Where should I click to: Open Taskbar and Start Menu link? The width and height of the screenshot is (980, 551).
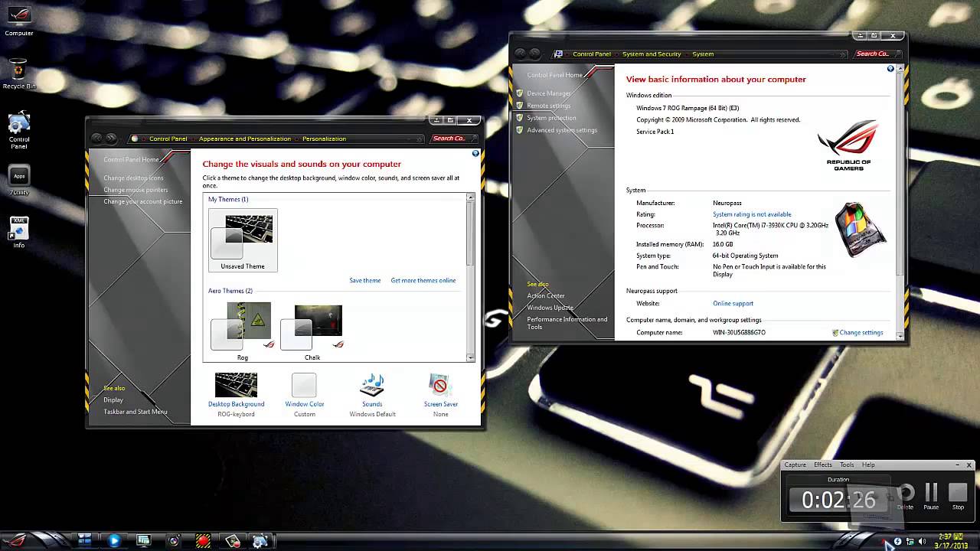(136, 411)
